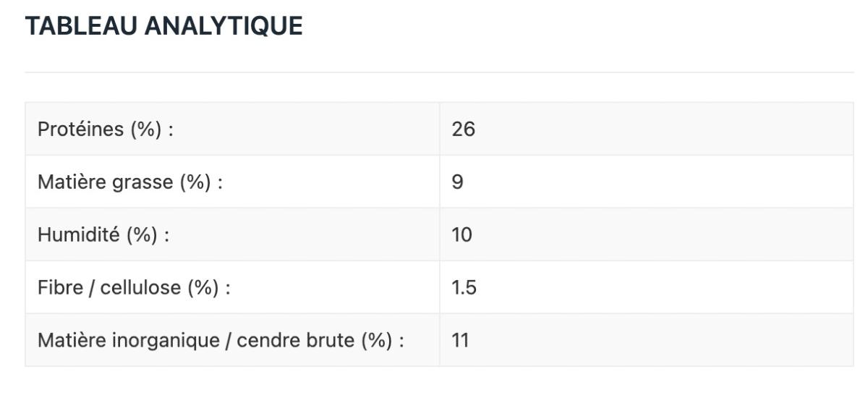Click the ash value 11
Screen dimensions: 868x393
tap(461, 340)
